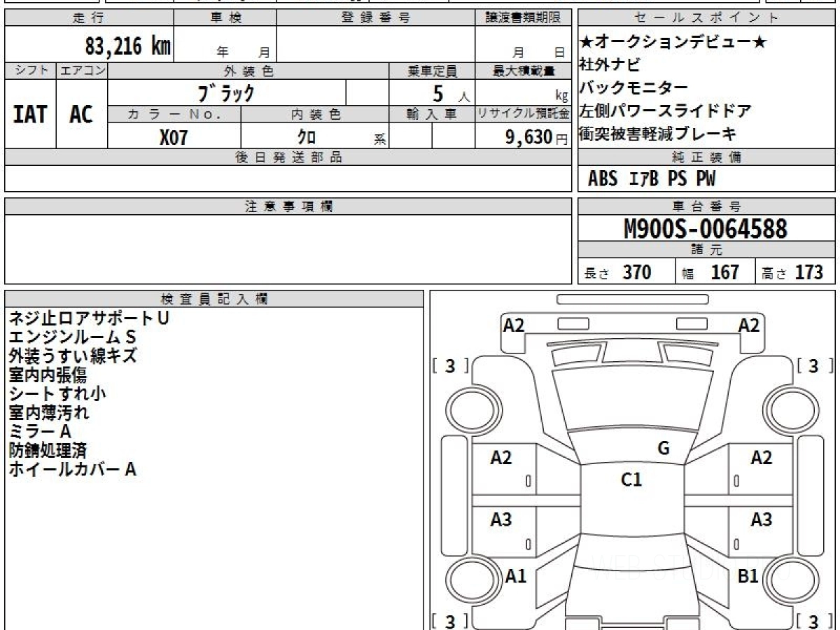
Task: Click the length value 長さ 370
Action: pos(617,272)
